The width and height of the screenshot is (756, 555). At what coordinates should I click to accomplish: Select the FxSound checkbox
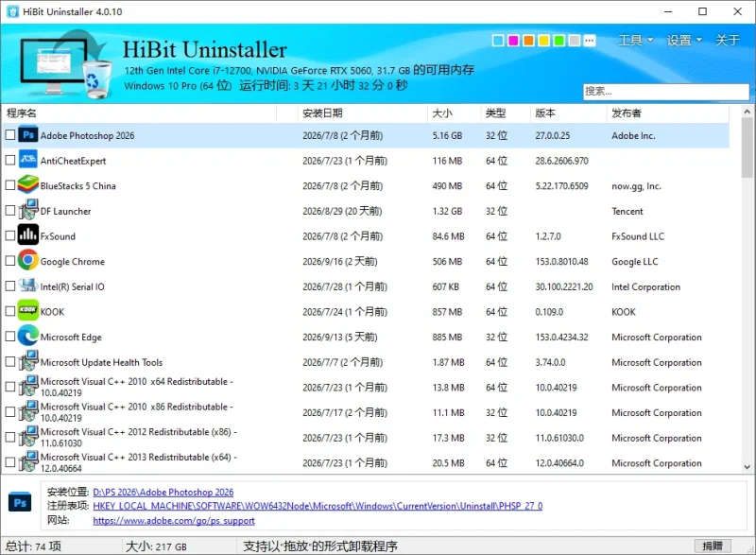click(10, 235)
